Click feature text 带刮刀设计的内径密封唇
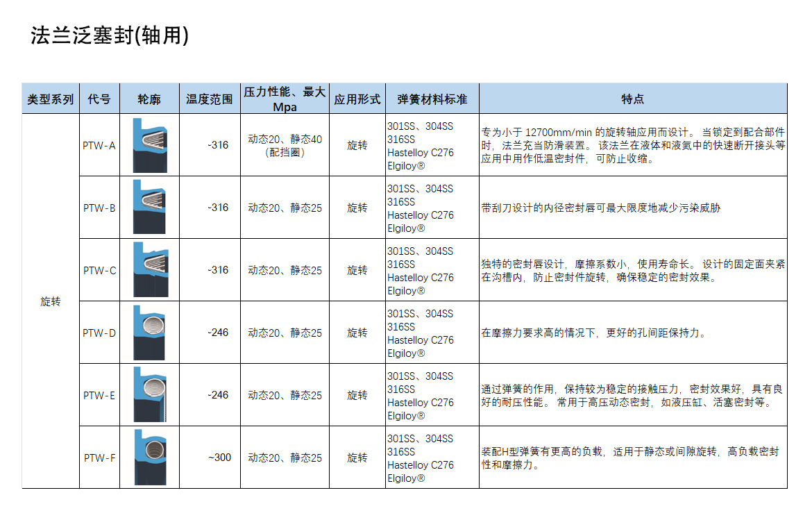 click(601, 208)
